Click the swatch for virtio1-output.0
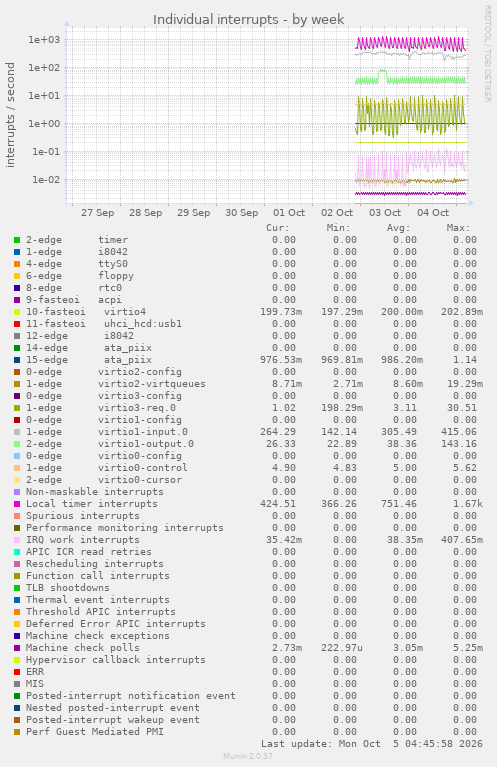This screenshot has height=767, width=497. 17,444
